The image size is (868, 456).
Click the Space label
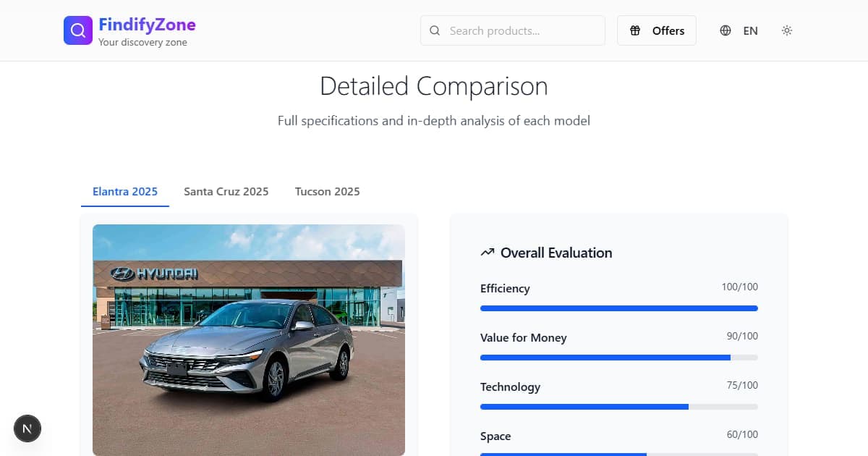(x=495, y=436)
